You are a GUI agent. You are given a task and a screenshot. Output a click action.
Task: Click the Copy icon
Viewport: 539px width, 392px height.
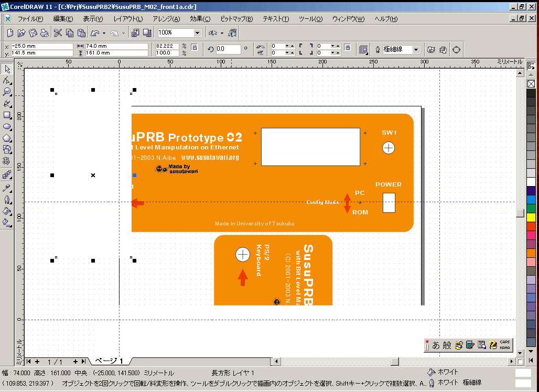coord(69,33)
